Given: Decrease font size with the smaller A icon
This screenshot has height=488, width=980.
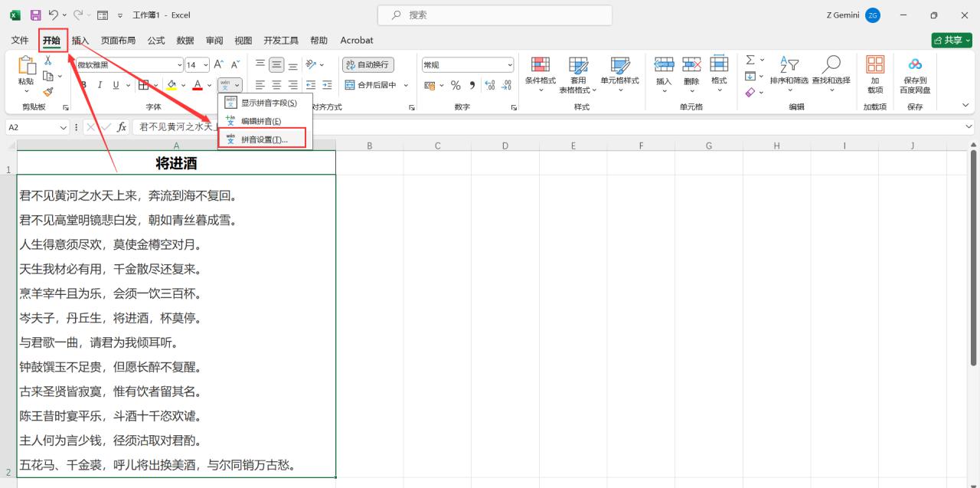Looking at the screenshot, I should point(236,65).
